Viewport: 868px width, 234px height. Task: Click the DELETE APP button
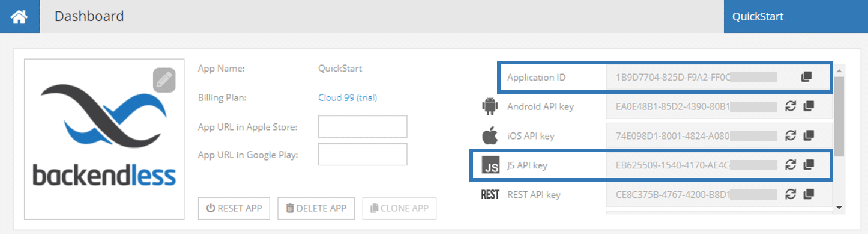pos(316,208)
